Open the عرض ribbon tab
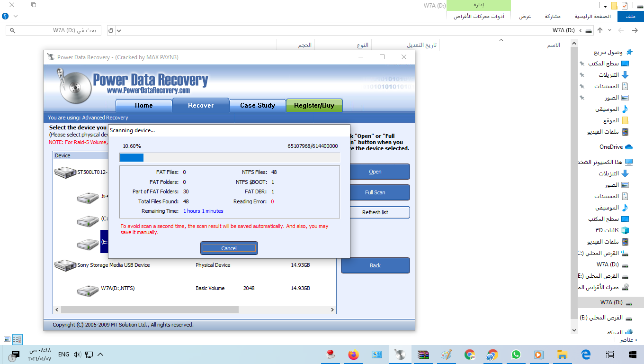The image size is (644, 364). [x=525, y=16]
